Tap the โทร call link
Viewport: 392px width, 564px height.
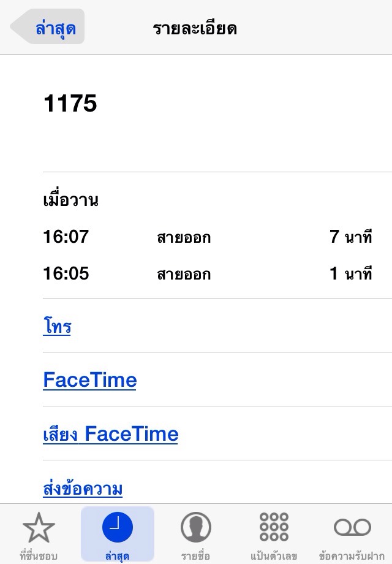click(x=57, y=326)
